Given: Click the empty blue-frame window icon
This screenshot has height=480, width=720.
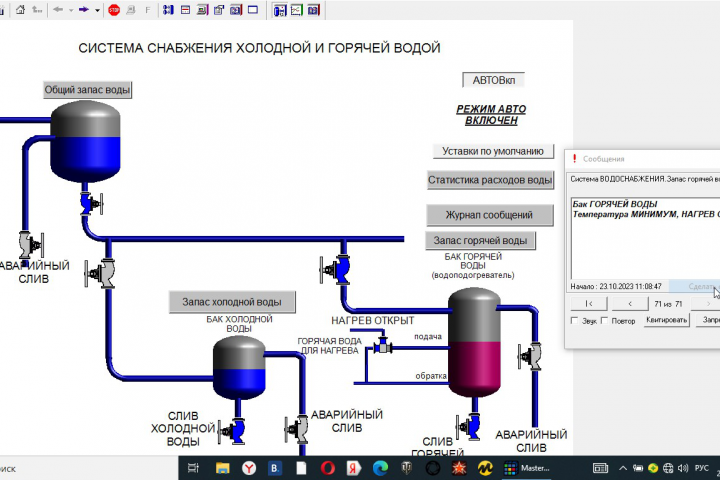Looking at the screenshot, I should tap(253, 10).
